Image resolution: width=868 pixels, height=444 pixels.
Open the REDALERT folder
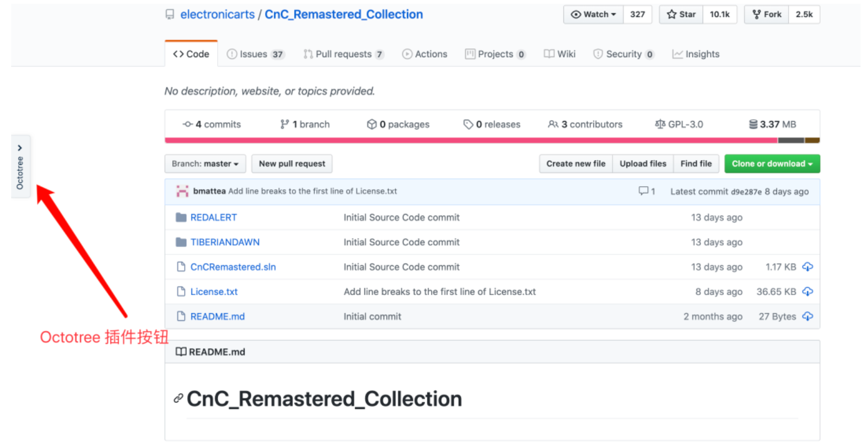213,217
